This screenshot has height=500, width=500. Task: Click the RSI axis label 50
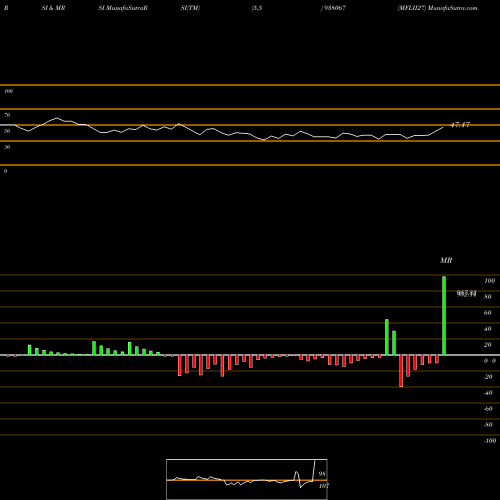tap(7, 131)
